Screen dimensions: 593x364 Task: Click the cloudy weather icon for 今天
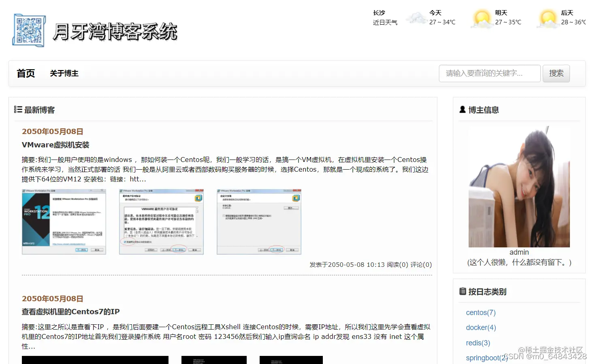tap(416, 18)
